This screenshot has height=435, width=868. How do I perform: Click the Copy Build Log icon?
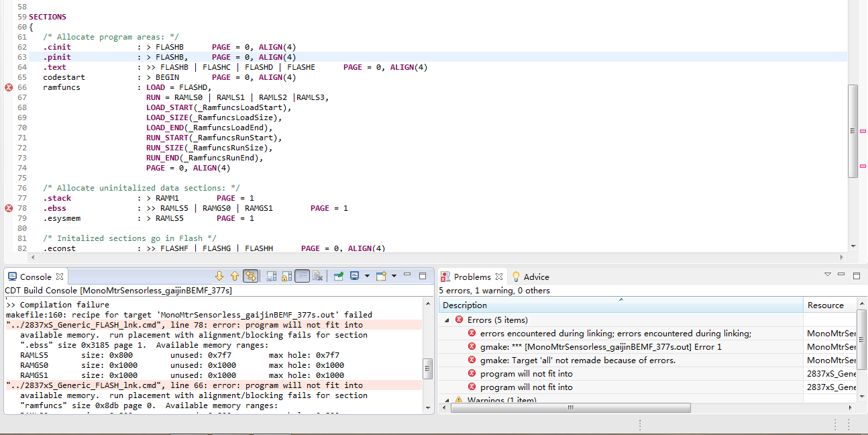pos(272,276)
